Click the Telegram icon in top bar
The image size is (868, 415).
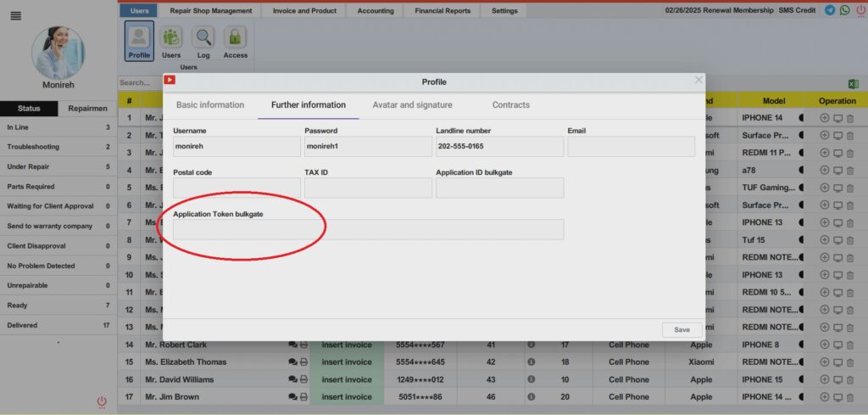(x=829, y=10)
